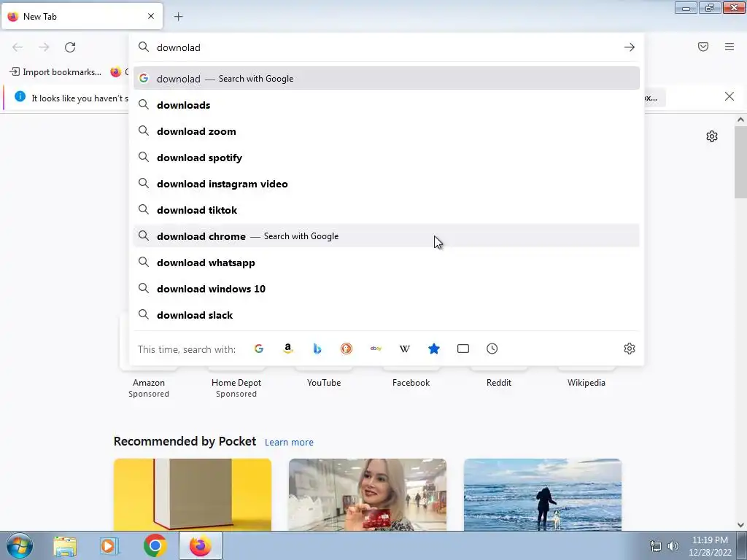Search this time with DuckDuckGo icon

(x=347, y=349)
